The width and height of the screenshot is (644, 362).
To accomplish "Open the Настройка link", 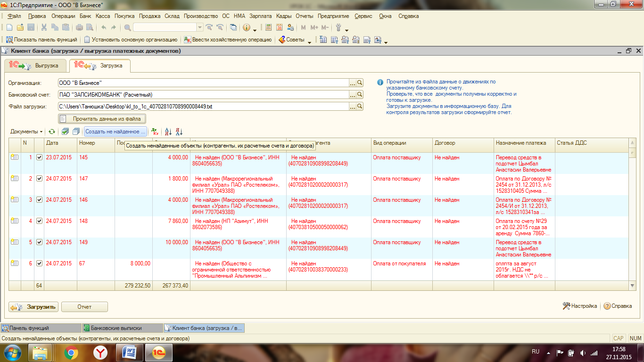I will (580, 306).
